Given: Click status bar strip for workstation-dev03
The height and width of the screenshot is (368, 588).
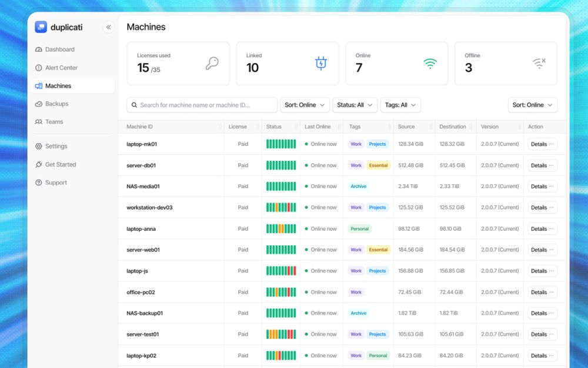Looking at the screenshot, I should pyautogui.click(x=281, y=207).
